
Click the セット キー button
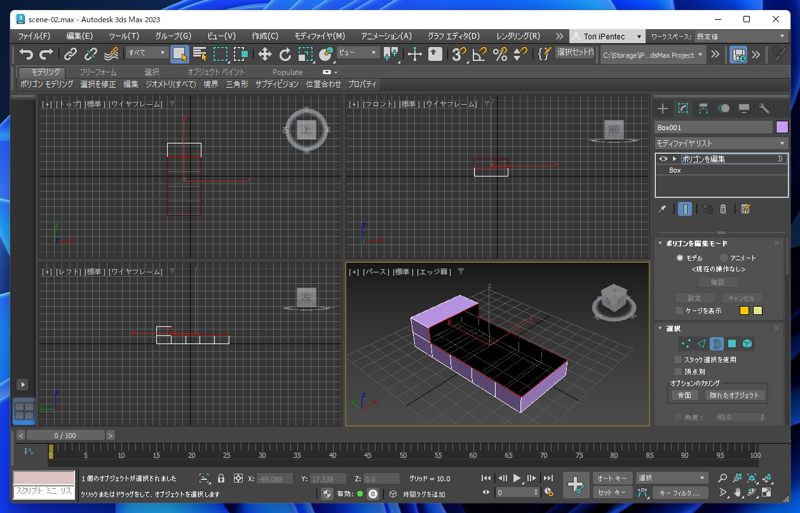[612, 492]
